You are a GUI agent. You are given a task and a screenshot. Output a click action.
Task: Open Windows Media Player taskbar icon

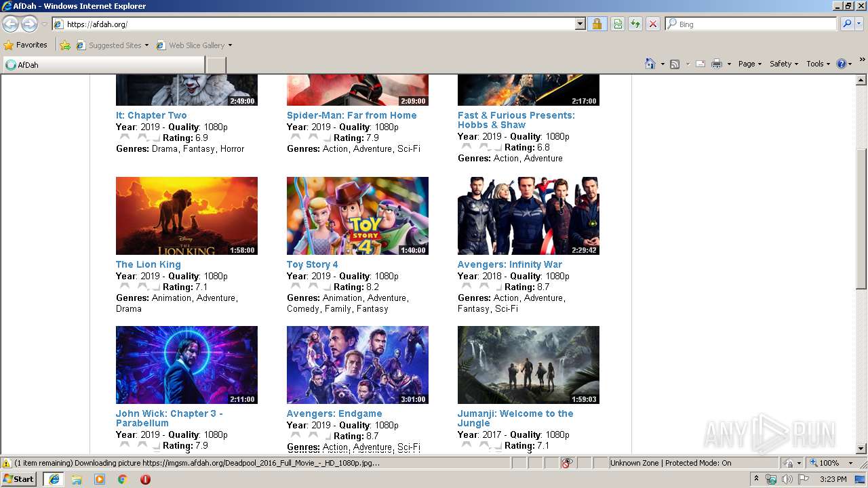100,479
